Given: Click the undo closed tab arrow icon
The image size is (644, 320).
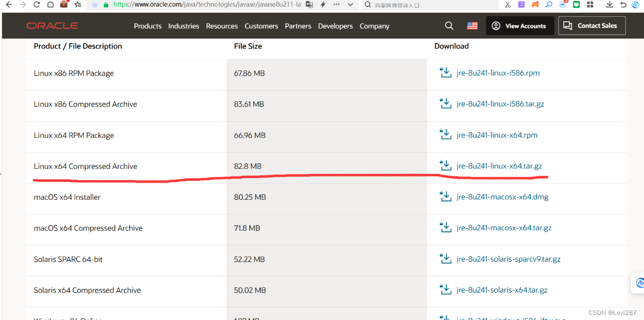Looking at the screenshot, I should point(623,5).
